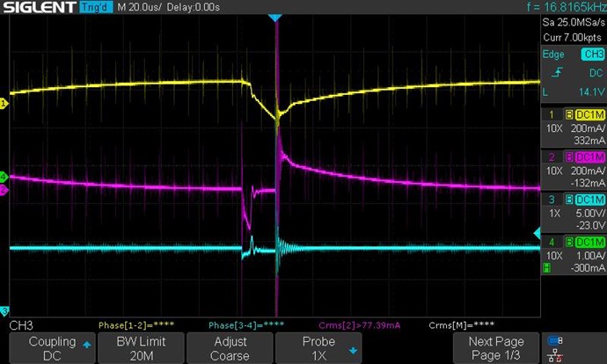607x364 pixels.
Task: Toggle the Adjust Coarse softkey
Action: click(x=230, y=348)
